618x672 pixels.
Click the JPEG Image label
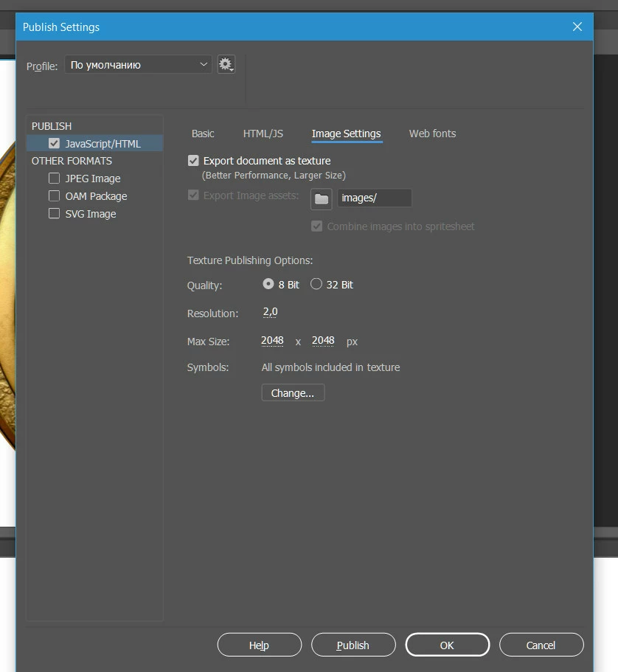(93, 179)
